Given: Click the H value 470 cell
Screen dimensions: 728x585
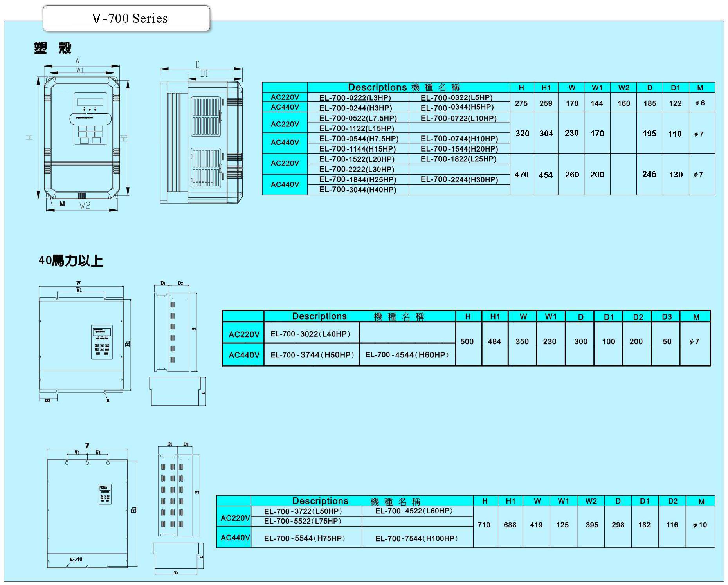Looking at the screenshot, I should pos(521,175).
